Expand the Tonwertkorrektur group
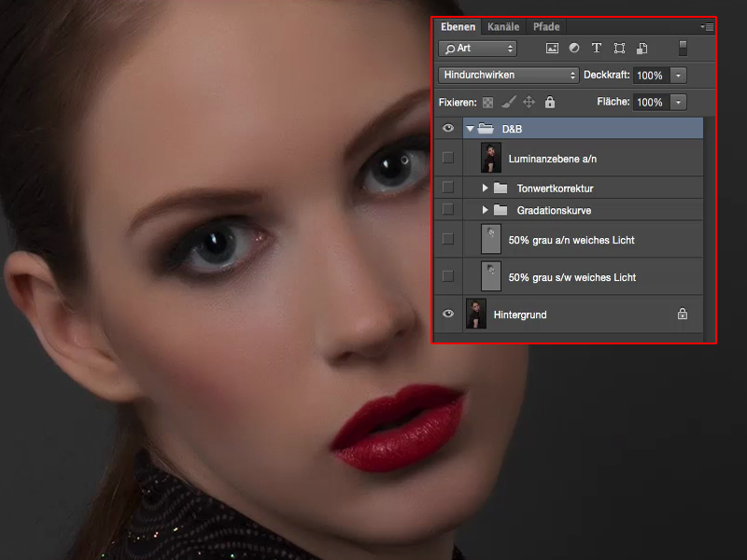The width and height of the screenshot is (747, 560). 485,188
